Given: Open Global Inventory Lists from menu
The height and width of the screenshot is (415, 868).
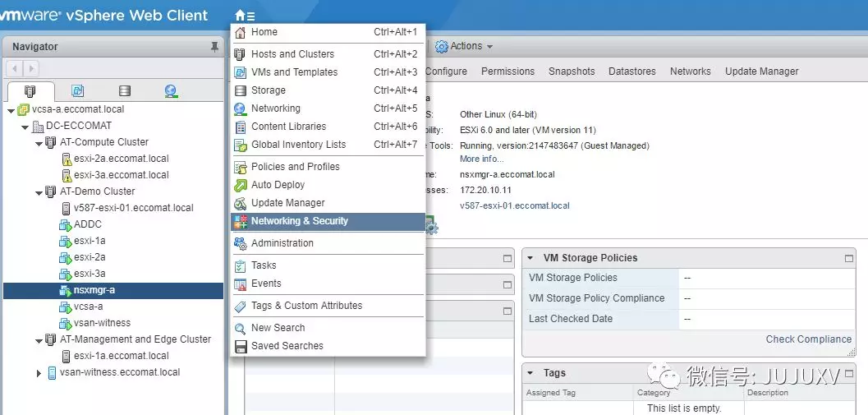Looking at the screenshot, I should click(x=328, y=145).
